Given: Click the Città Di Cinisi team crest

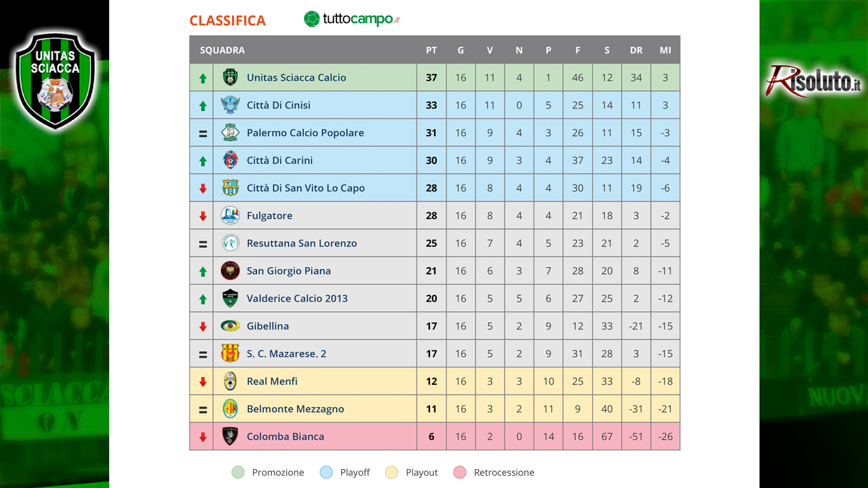Looking at the screenshot, I should click(230, 105).
